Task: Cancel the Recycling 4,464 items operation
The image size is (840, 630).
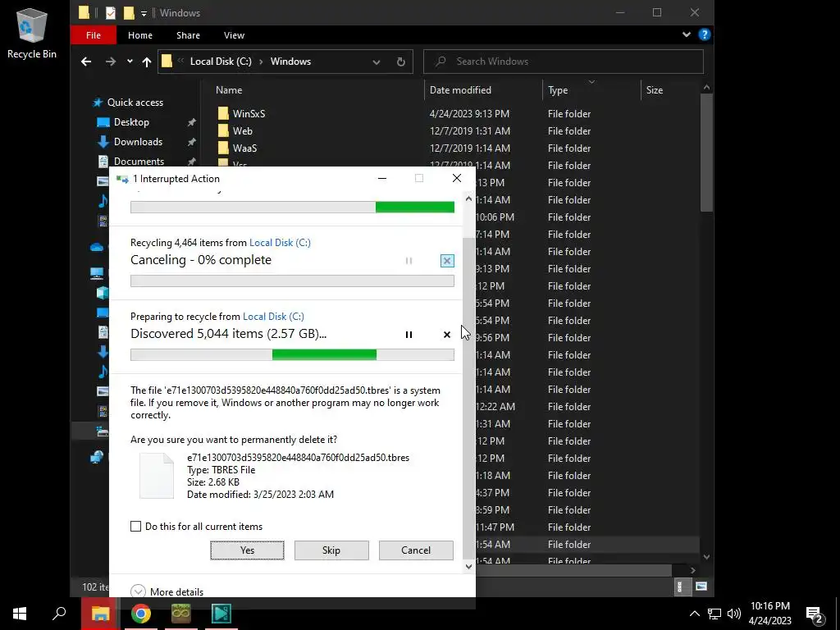Action: (447, 261)
